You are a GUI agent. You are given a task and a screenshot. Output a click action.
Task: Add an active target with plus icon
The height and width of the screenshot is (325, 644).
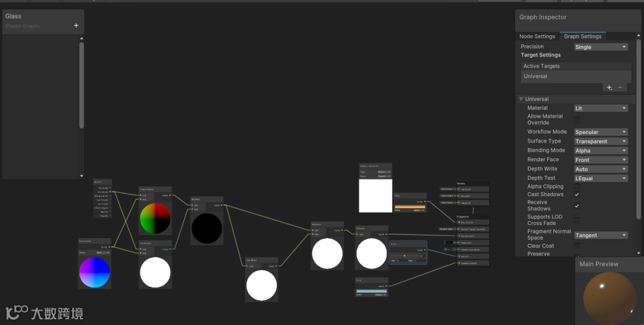(609, 88)
